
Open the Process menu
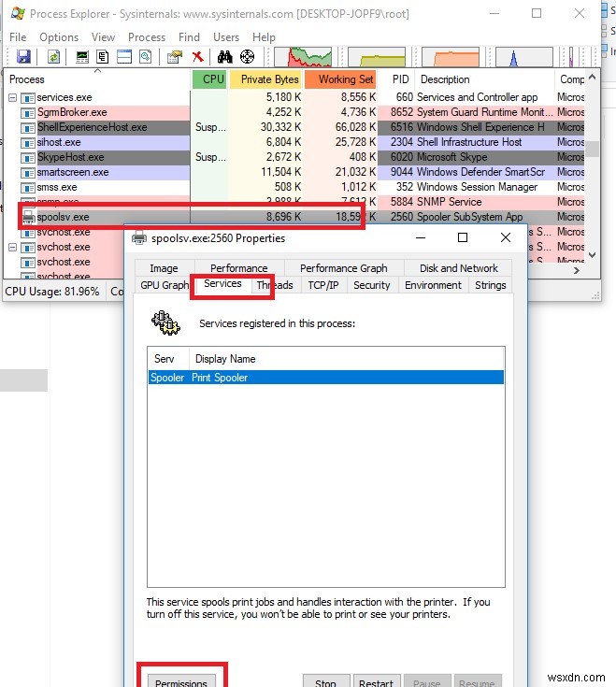(147, 37)
